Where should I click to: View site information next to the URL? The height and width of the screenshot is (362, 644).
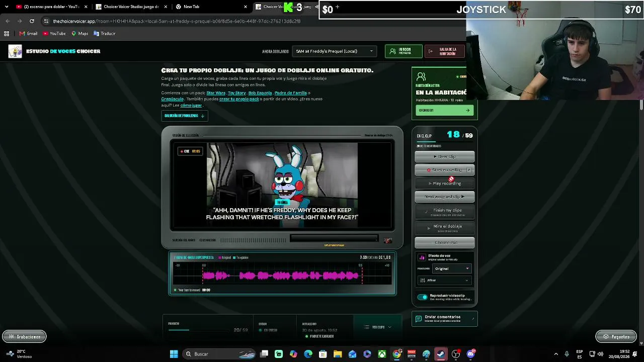[46, 21]
